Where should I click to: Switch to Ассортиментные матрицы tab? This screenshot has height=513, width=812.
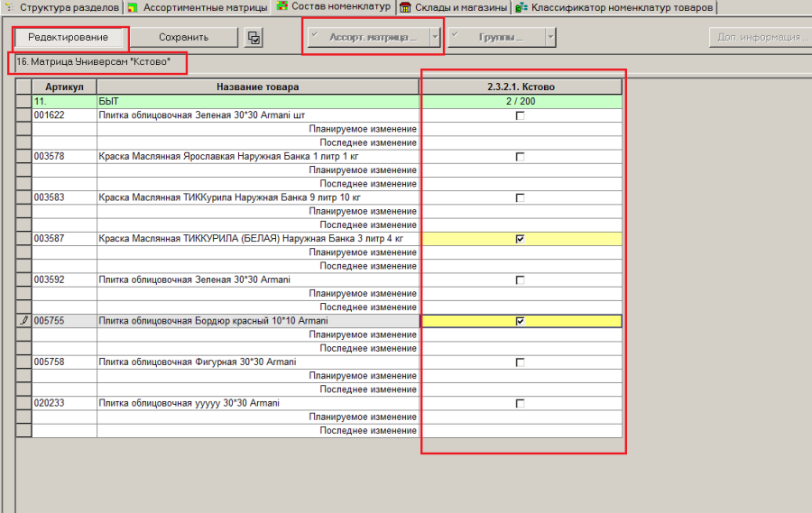(x=198, y=7)
